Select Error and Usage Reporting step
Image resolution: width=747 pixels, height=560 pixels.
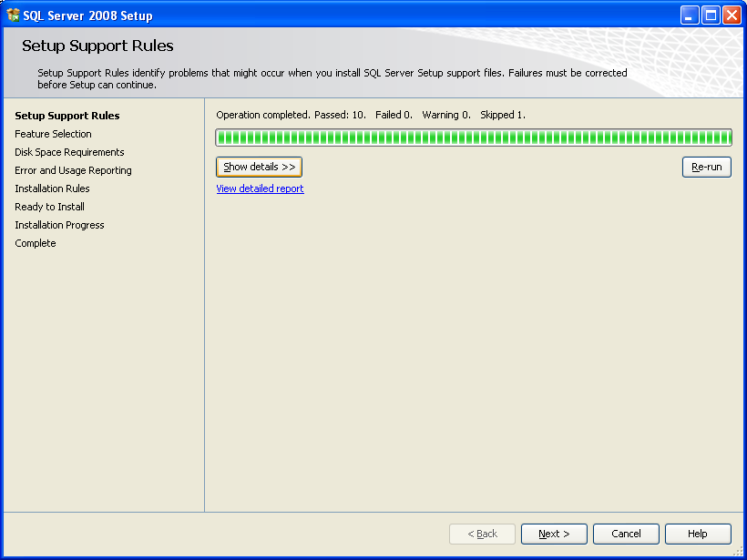pos(74,170)
